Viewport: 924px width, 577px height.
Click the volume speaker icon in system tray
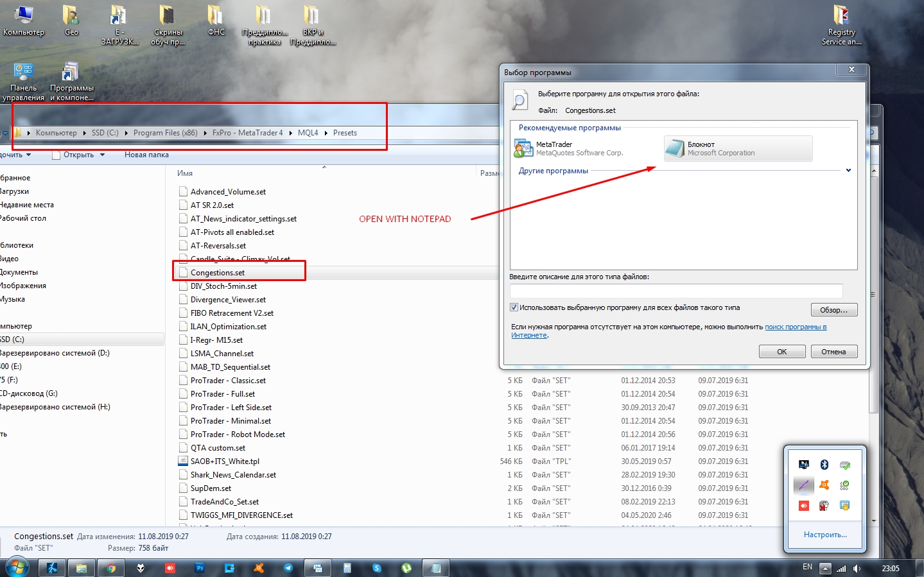857,569
